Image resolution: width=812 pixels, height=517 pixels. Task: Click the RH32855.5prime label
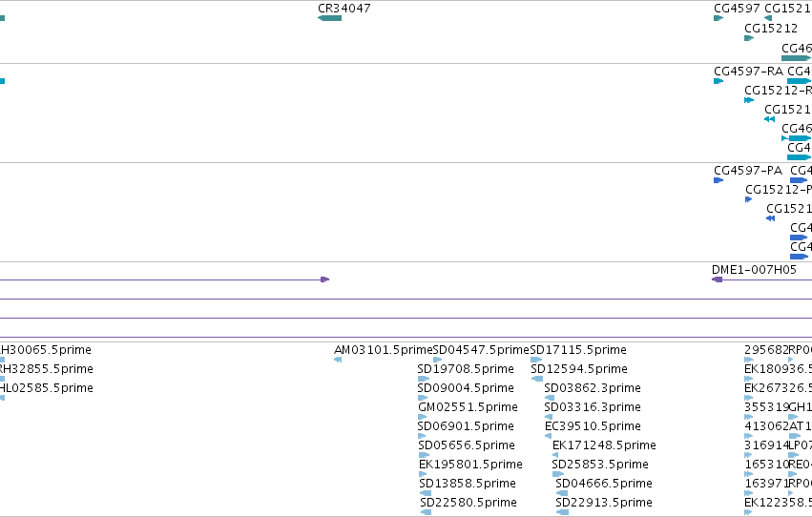click(47, 369)
